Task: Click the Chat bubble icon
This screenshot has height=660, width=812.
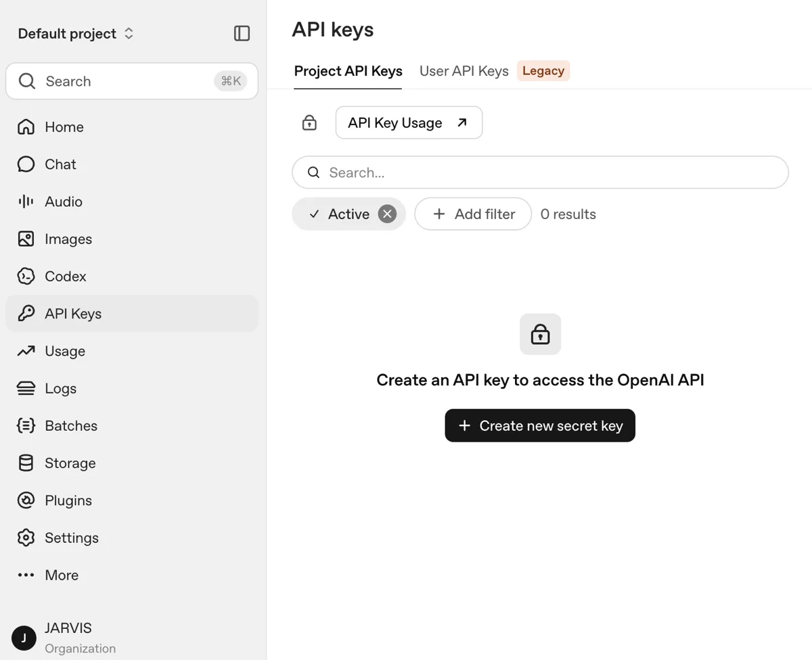Action: 26,164
